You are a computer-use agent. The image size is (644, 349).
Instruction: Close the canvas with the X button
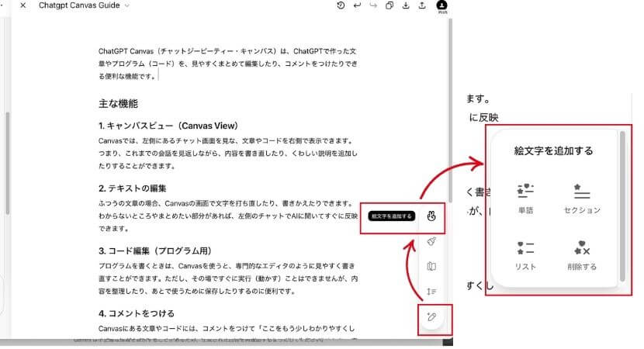(x=23, y=5)
